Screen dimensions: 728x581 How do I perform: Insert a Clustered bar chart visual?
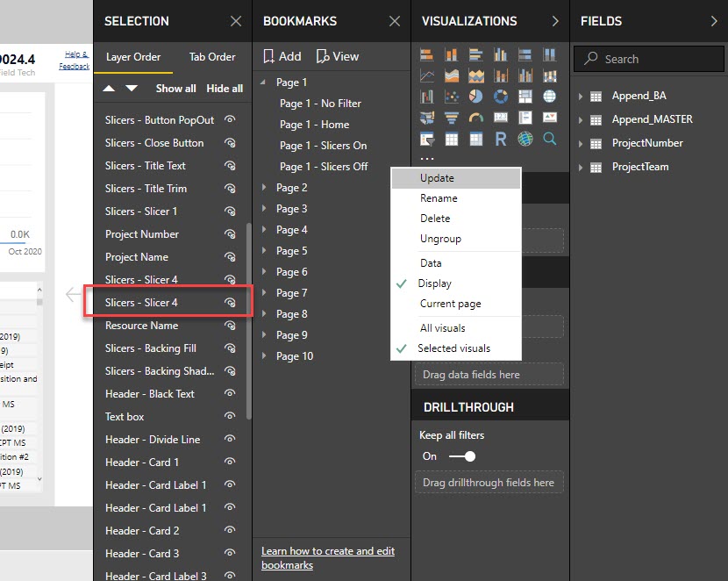click(x=476, y=54)
